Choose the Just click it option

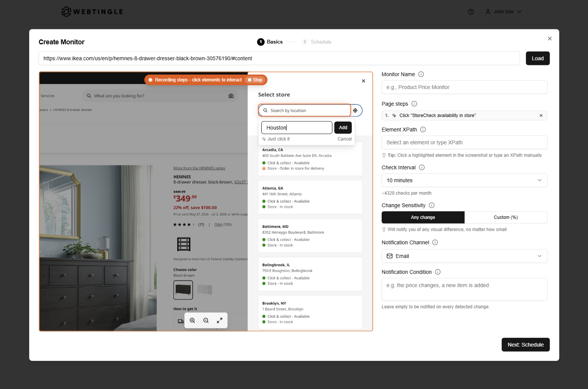(x=276, y=139)
